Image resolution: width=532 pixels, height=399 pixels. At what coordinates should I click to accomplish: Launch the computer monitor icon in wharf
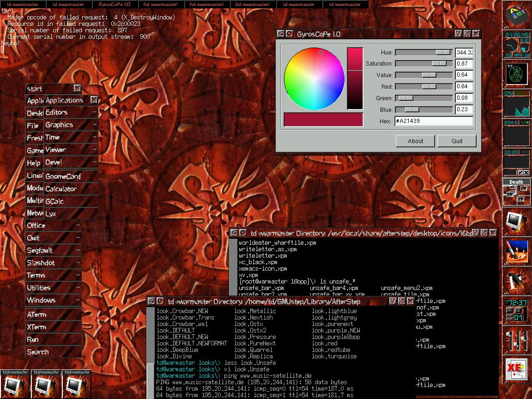click(x=516, y=222)
